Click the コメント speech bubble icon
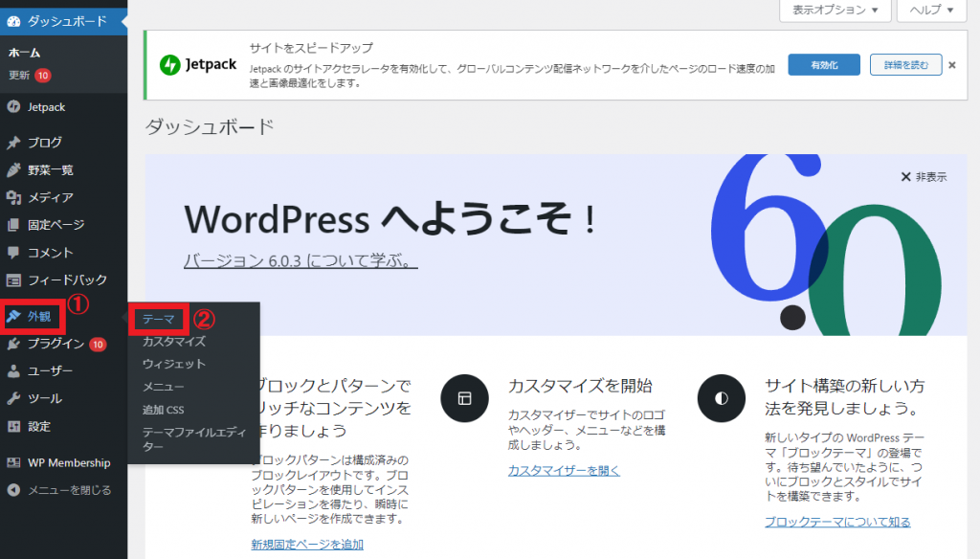Image resolution: width=980 pixels, height=559 pixels. 13,254
